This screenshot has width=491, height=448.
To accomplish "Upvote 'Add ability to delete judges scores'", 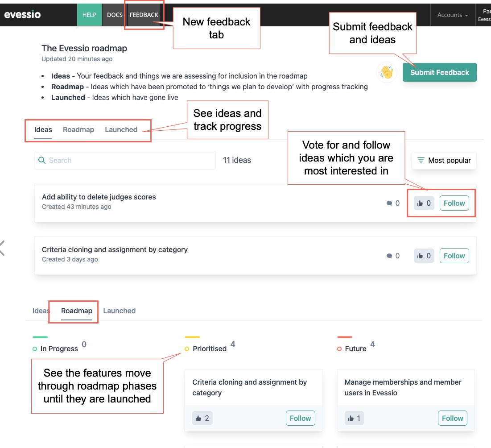I will pyautogui.click(x=424, y=203).
